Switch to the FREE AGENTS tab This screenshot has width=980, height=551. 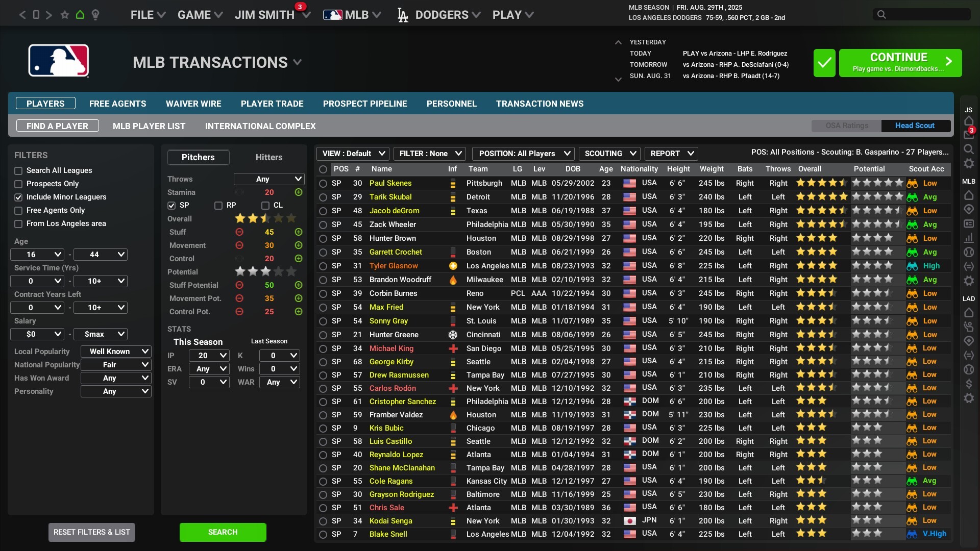pos(118,103)
